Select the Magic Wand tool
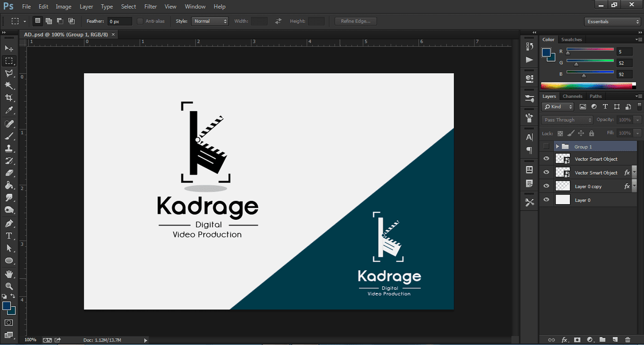Viewport: 644px width, 345px height. [9, 85]
